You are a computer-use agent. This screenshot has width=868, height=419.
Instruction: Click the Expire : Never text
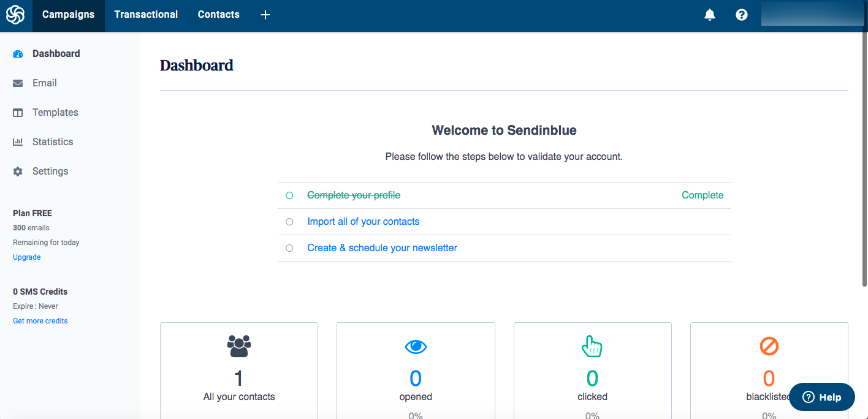pos(36,306)
